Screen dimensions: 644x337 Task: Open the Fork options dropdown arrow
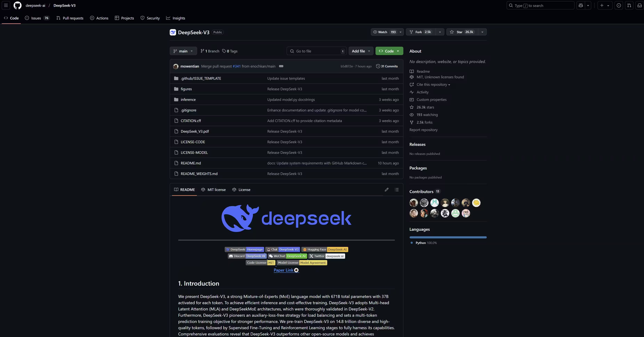(440, 32)
